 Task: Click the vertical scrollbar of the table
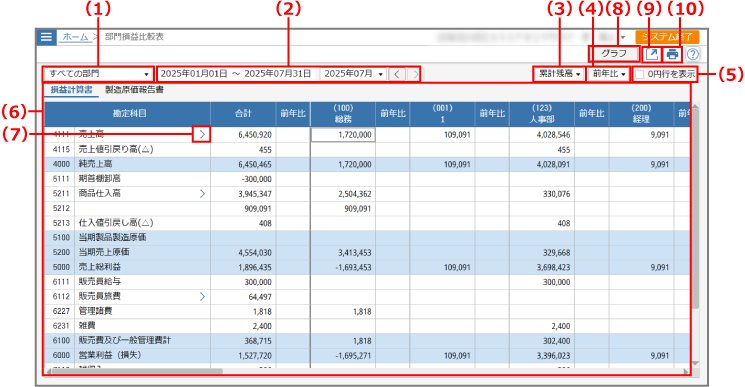pyautogui.click(x=695, y=209)
